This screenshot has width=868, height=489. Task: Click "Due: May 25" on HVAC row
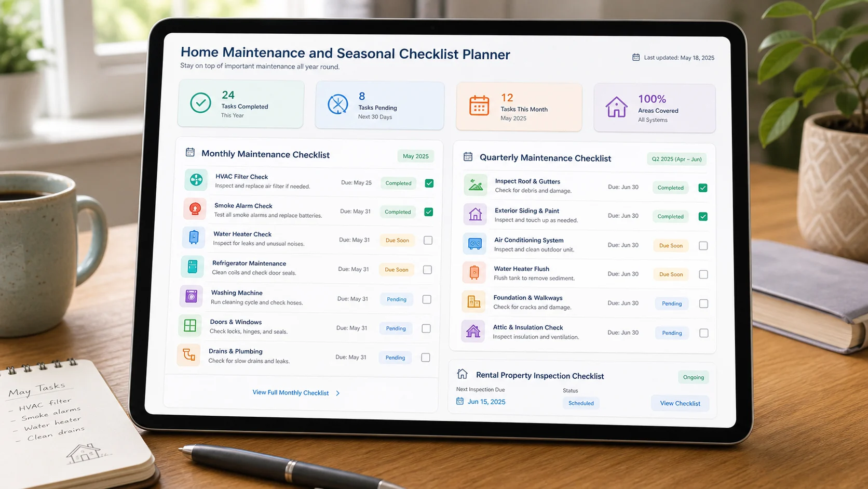(x=356, y=182)
